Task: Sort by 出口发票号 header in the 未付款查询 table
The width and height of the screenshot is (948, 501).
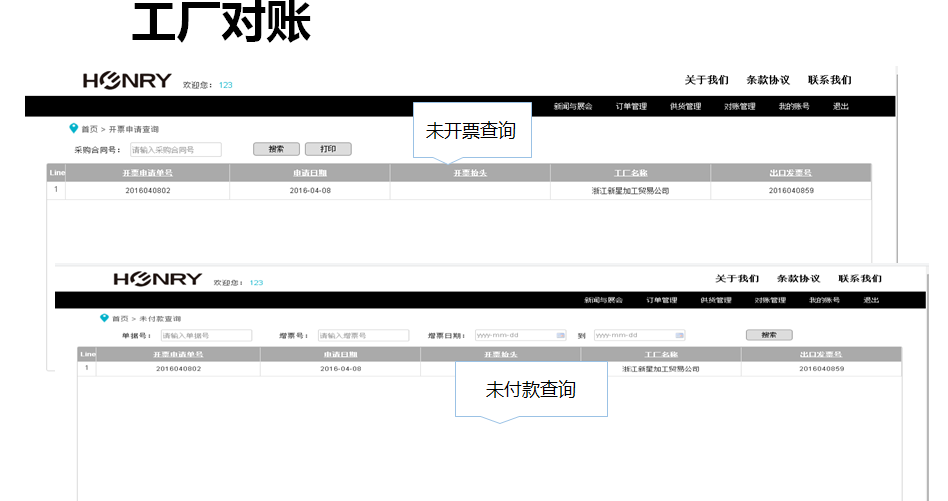Action: tap(821, 354)
